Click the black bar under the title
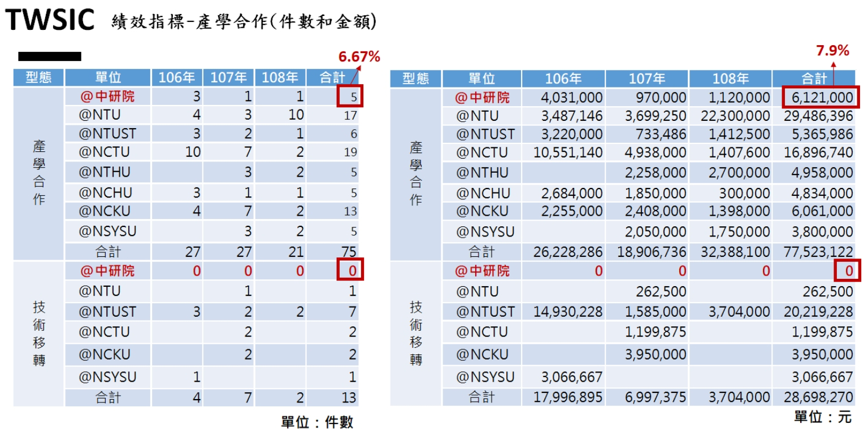 50,56
